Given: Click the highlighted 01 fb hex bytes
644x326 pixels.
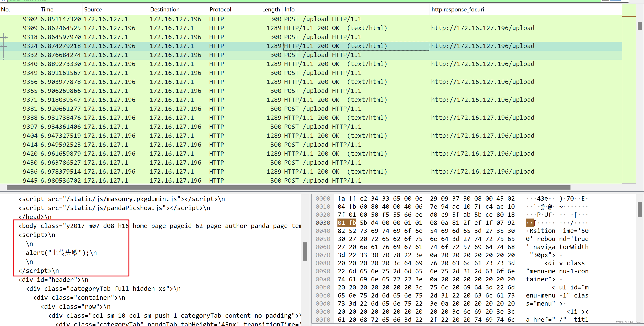Looking at the screenshot, I should coord(347,223).
